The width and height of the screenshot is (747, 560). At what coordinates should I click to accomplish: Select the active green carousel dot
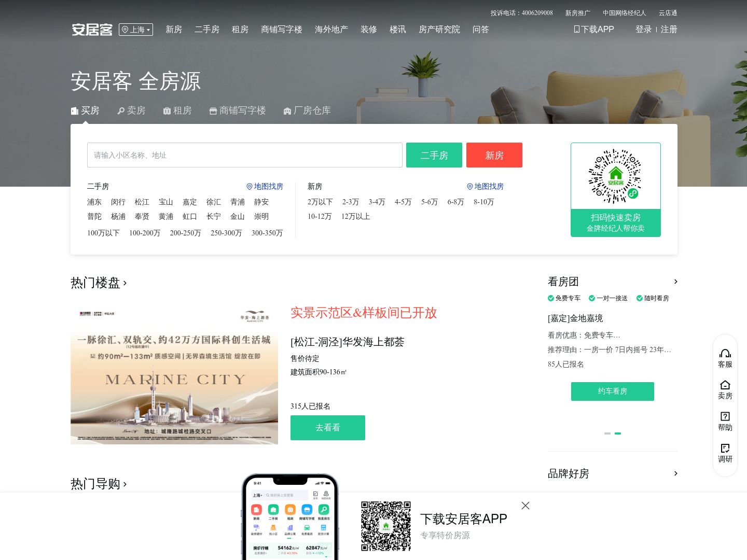[x=618, y=433]
